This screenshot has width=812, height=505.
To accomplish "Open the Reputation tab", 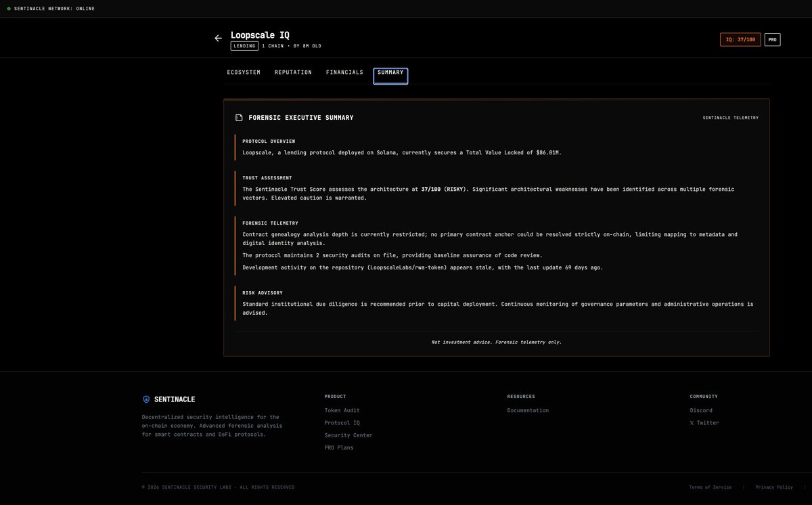I will click(293, 71).
